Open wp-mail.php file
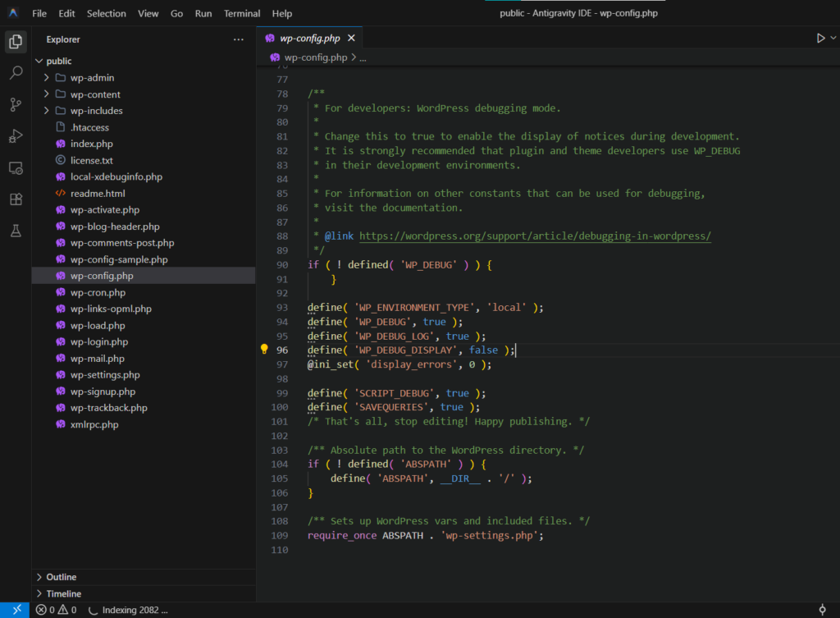 [144, 359]
